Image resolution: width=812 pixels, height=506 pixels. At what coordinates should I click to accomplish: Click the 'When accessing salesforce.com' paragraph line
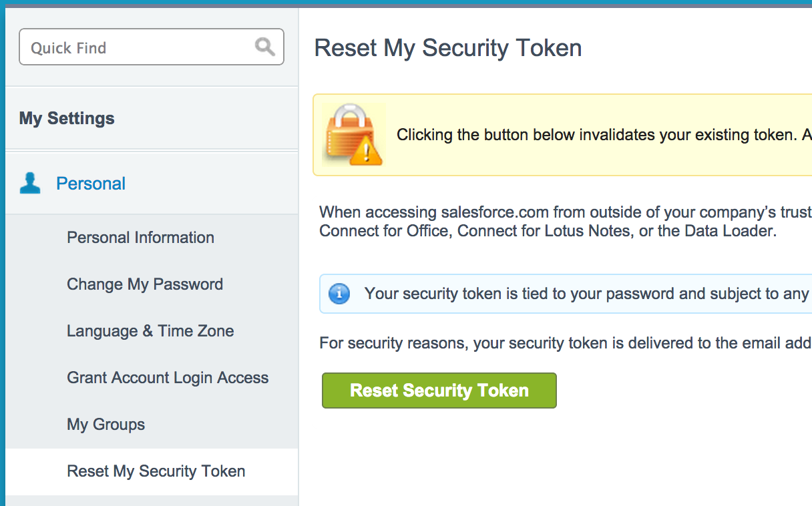(566, 212)
